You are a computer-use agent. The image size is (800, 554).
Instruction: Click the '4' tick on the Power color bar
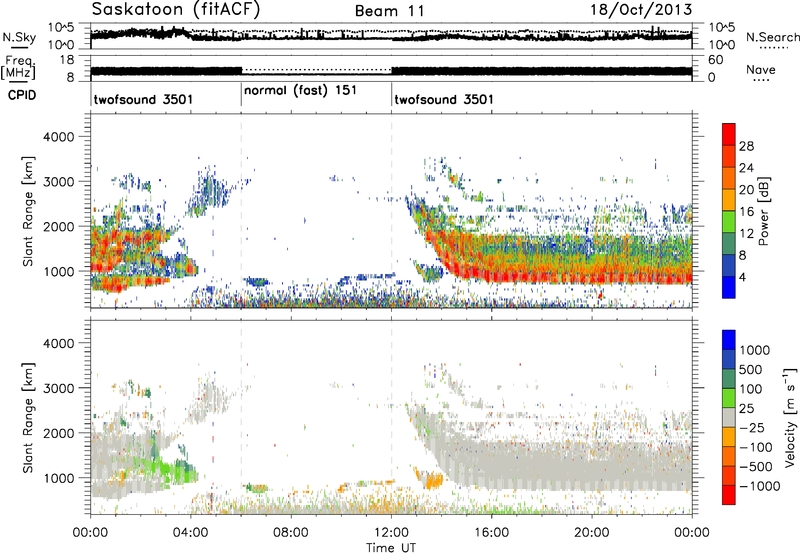pos(742,278)
